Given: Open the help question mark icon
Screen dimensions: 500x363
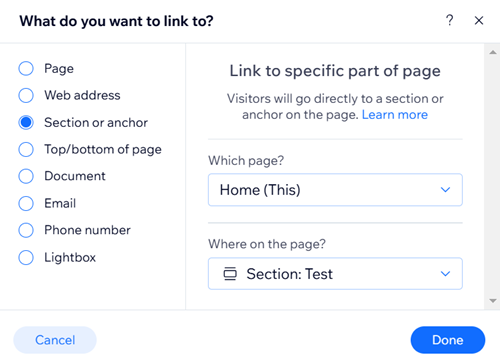Looking at the screenshot, I should pyautogui.click(x=449, y=20).
